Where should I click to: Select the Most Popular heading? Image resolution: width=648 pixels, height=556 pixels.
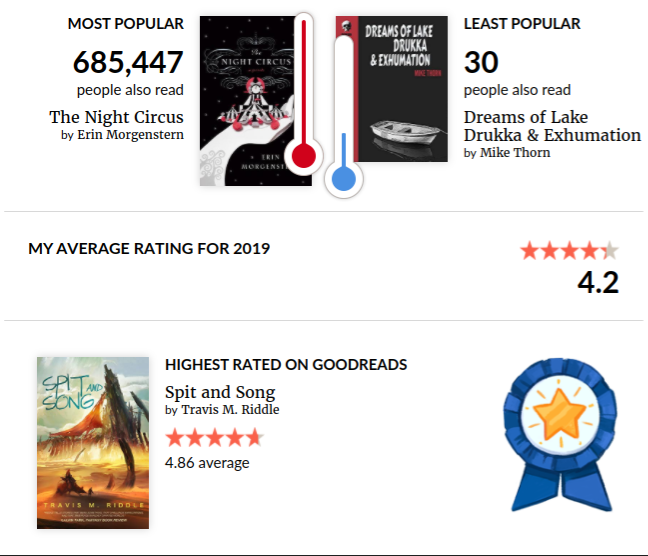click(126, 23)
